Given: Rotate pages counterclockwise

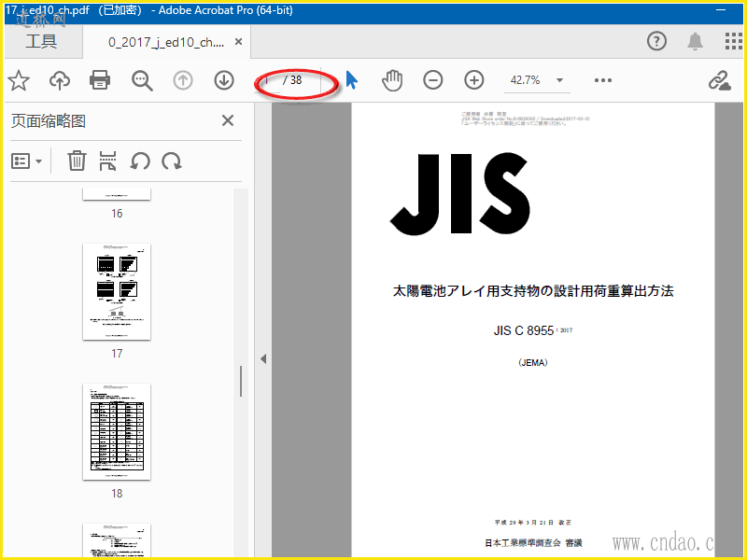Looking at the screenshot, I should [140, 161].
